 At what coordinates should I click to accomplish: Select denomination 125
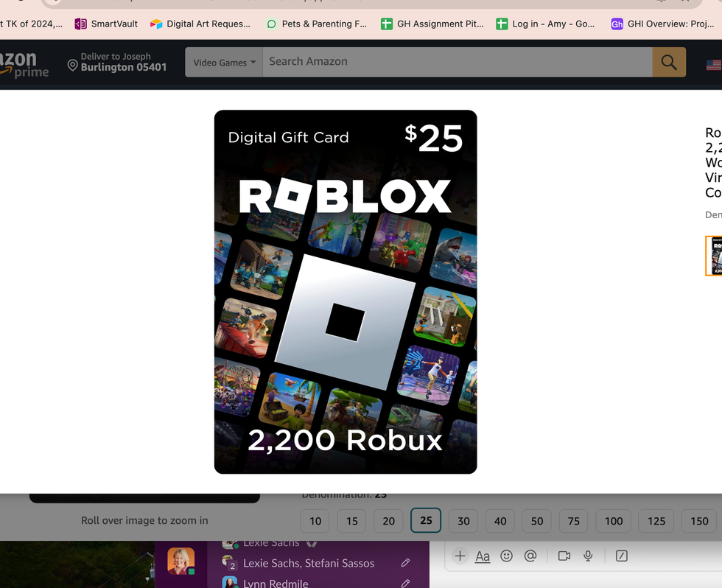[x=656, y=521]
